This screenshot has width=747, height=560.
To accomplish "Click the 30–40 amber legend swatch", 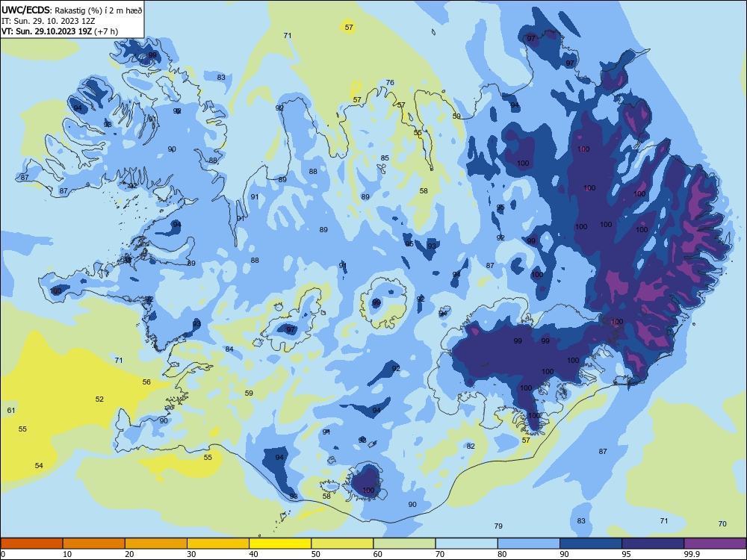I will pyautogui.click(x=218, y=544).
